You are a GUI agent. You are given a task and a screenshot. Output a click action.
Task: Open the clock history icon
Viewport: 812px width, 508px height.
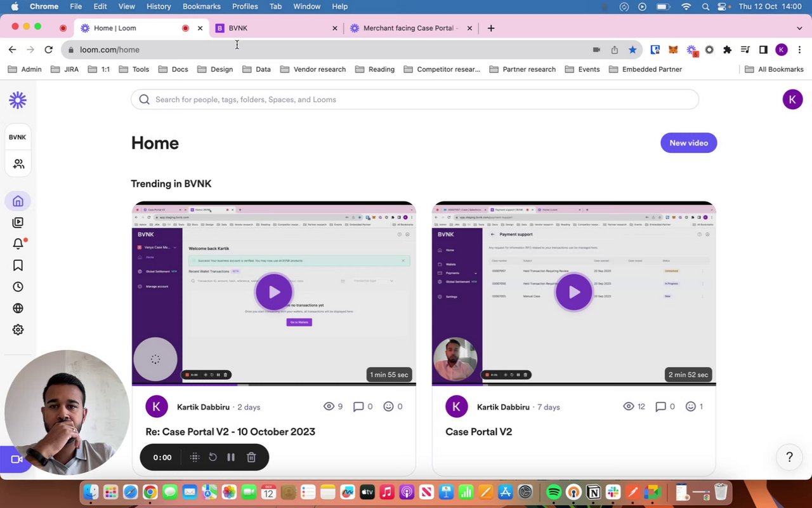(x=18, y=287)
